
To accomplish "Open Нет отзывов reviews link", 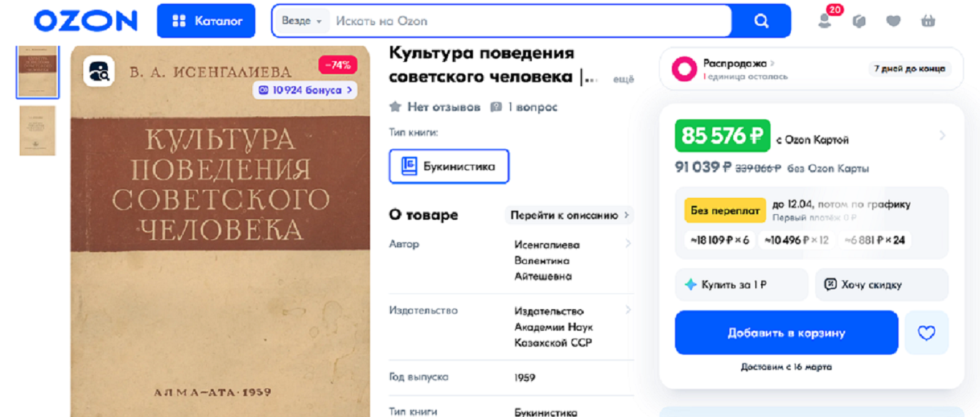I will coord(435,107).
